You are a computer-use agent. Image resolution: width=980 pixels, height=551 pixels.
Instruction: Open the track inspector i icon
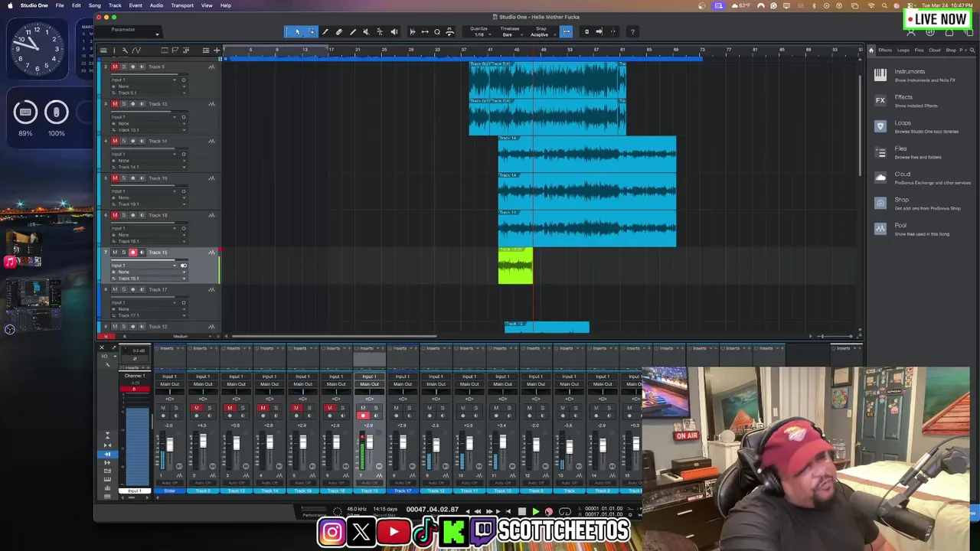point(115,50)
